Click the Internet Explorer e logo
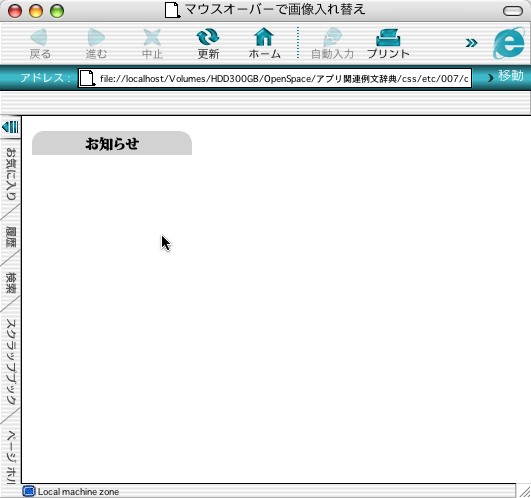 tap(509, 43)
